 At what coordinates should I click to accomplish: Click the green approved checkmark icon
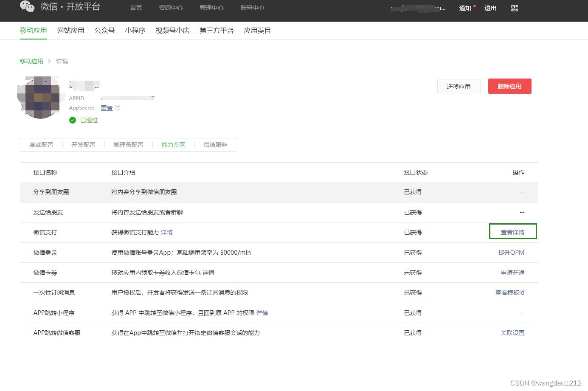pyautogui.click(x=73, y=120)
